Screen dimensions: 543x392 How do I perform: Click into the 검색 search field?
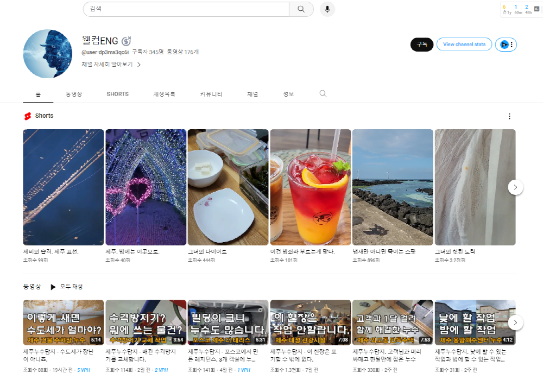click(186, 9)
